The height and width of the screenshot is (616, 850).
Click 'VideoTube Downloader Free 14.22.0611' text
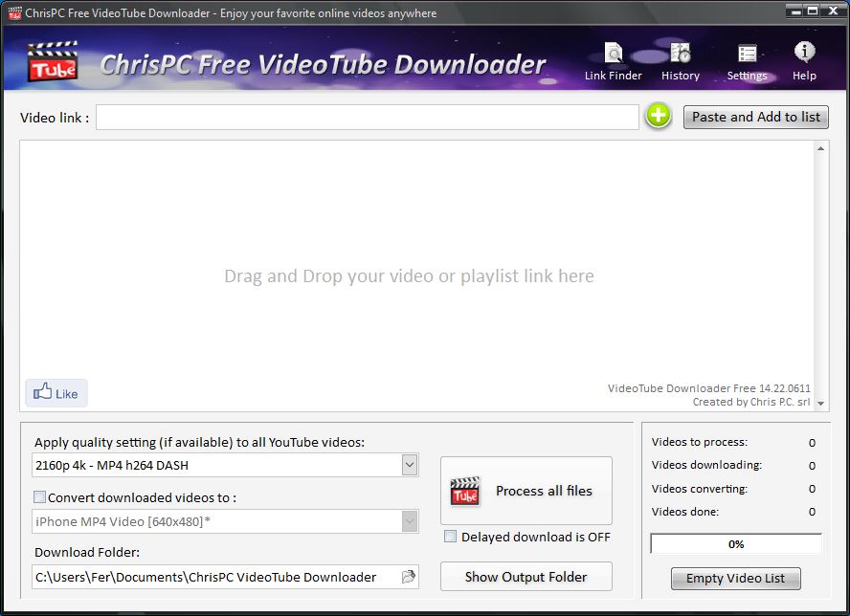(708, 388)
